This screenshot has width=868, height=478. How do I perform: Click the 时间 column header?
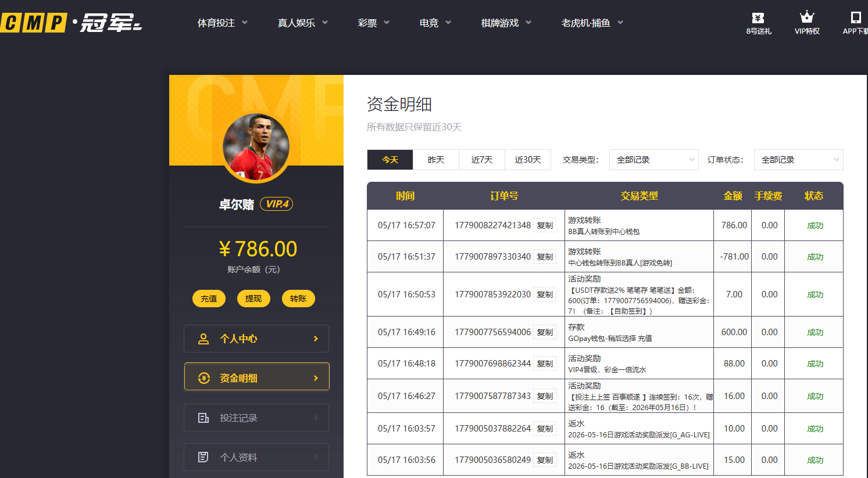click(x=405, y=196)
